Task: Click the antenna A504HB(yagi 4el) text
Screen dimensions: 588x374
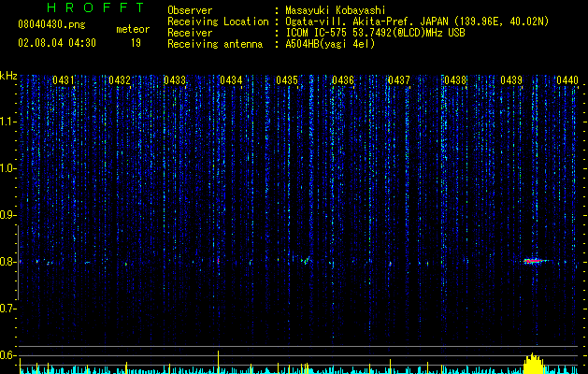Action: 330,44
